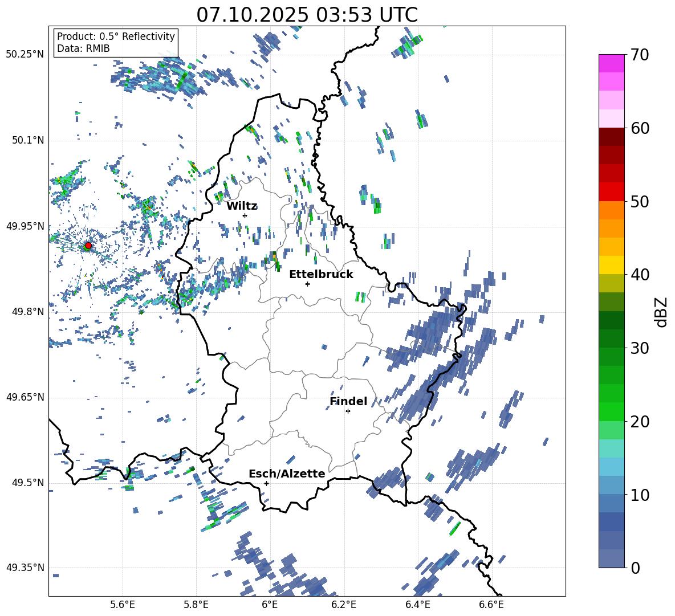Click the 6°E longitude label
Viewport: 675px width, 616px height.
[x=270, y=605]
